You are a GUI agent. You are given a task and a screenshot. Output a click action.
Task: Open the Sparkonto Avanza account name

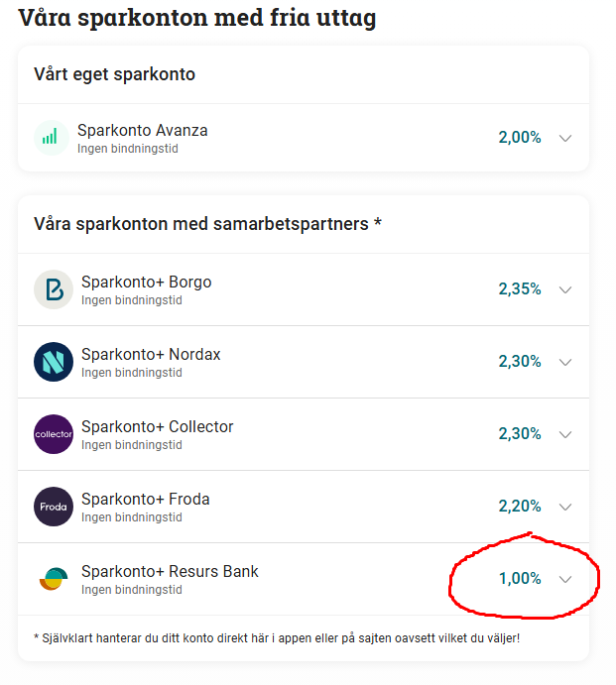pos(142,131)
